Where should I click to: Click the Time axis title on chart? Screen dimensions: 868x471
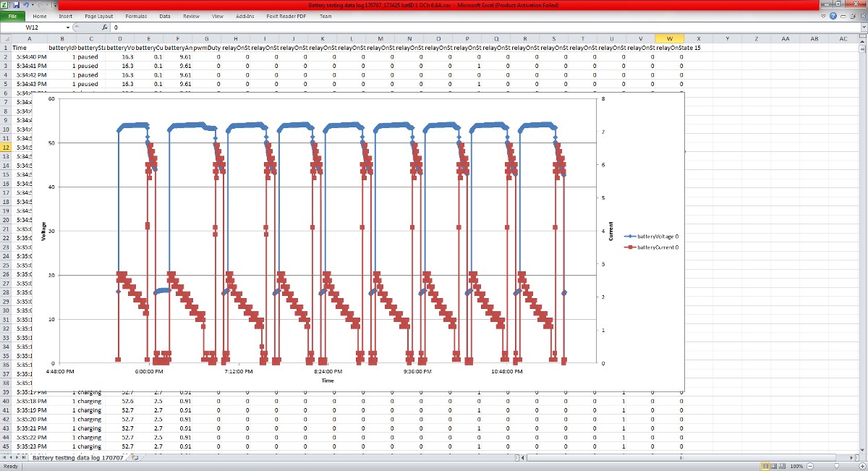point(328,380)
